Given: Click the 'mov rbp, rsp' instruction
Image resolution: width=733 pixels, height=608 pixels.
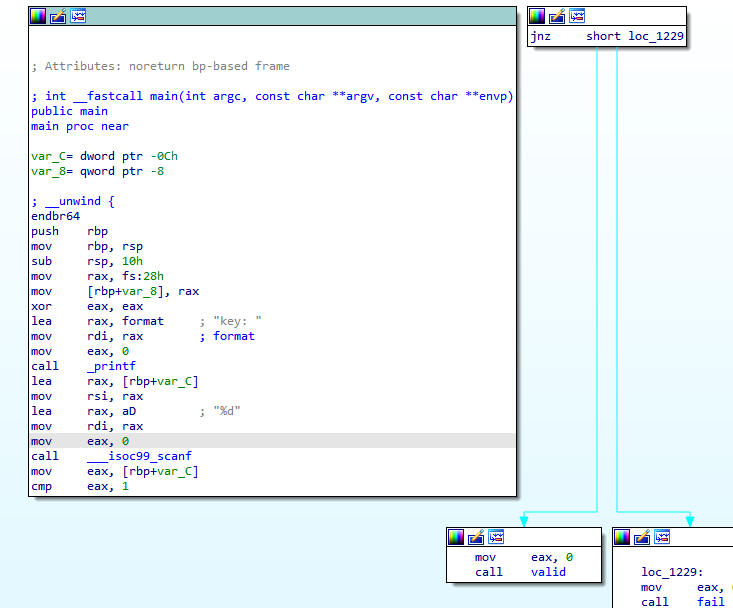Looking at the screenshot, I should [x=87, y=246].
